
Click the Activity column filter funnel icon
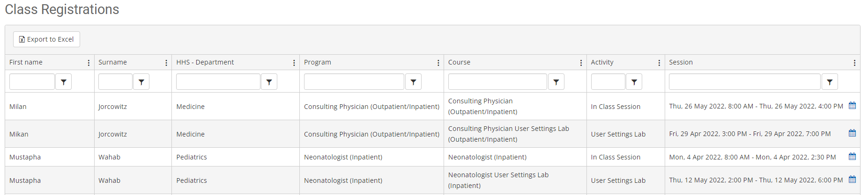[634, 82]
